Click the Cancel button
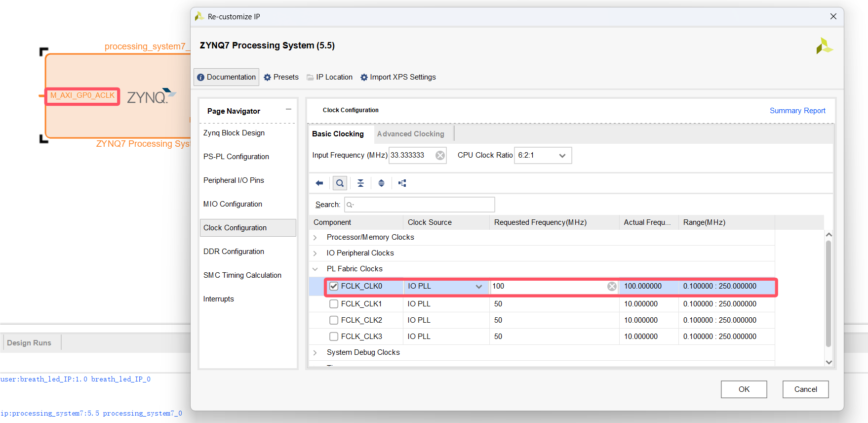Screen dimensions: 868x423 click(x=805, y=389)
